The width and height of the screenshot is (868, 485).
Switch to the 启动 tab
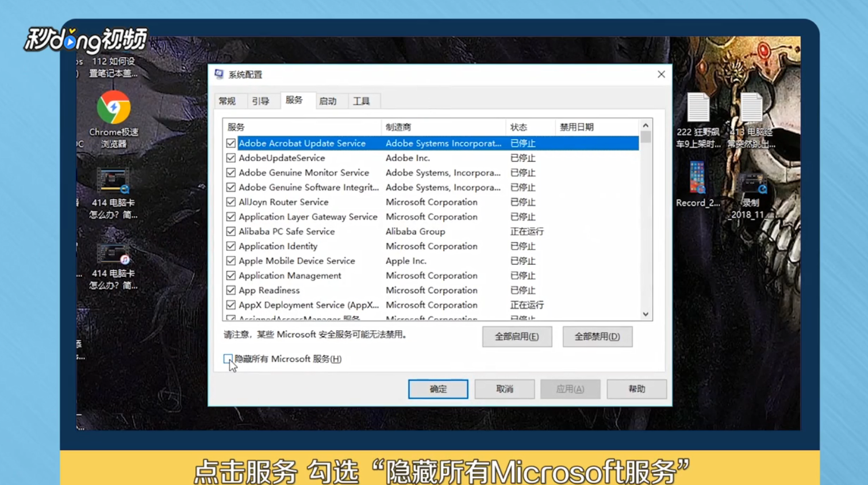click(x=328, y=101)
